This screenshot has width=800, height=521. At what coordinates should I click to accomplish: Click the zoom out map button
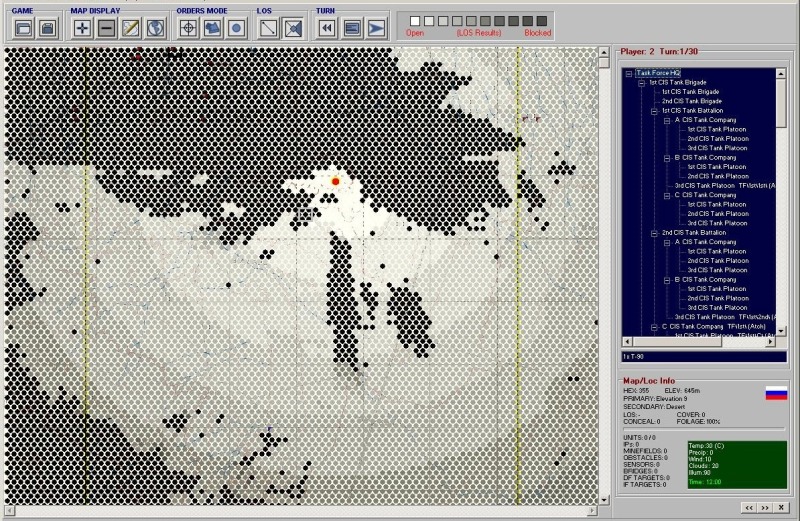(107, 28)
